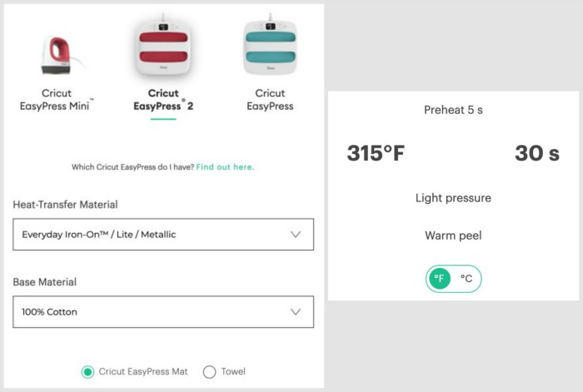Open the Everyday Iron-On material combo box
The image size is (583, 392).
tap(163, 235)
